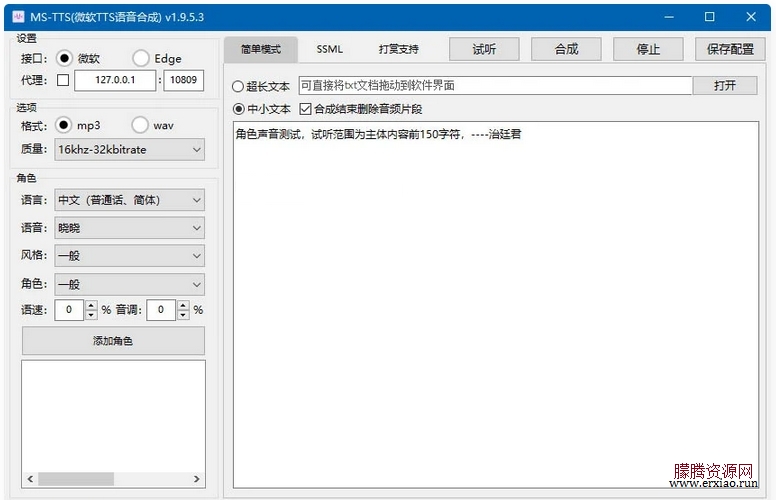Open the 语音 voice dropdown 晓晓
The width and height of the screenshot is (776, 500).
[x=129, y=228]
